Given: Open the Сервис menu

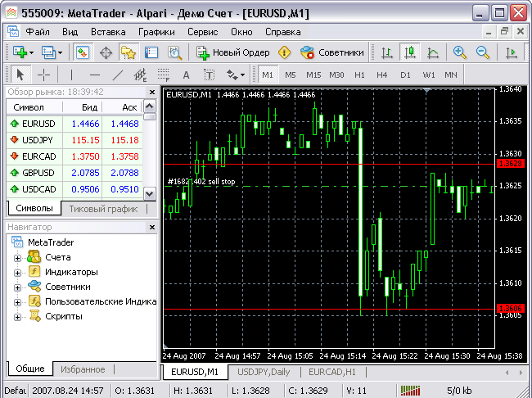Looking at the screenshot, I should click(202, 32).
